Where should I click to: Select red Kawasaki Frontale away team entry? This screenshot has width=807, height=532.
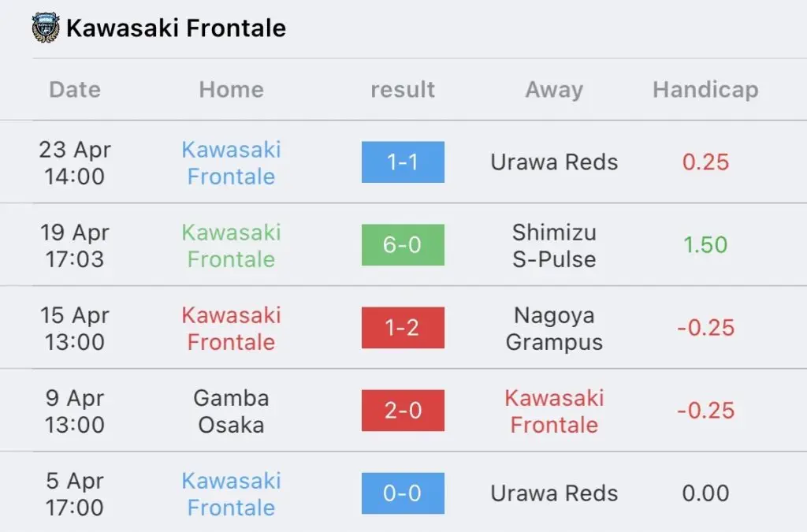554,411
